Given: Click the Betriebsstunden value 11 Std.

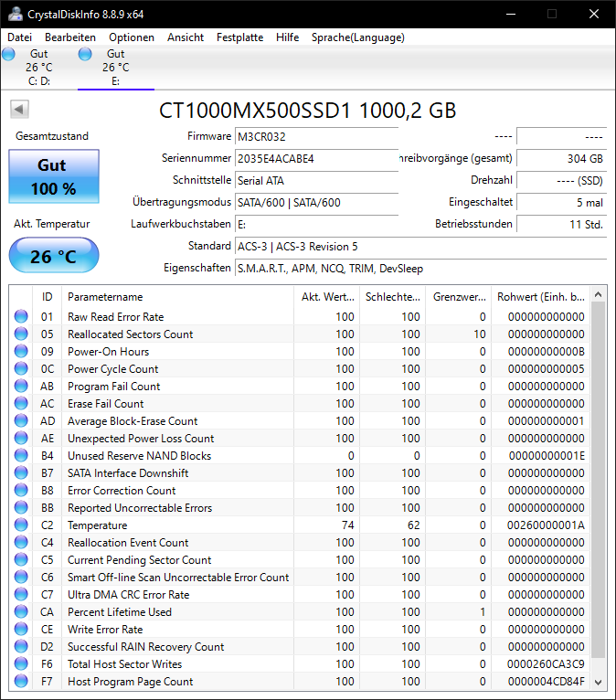Looking at the screenshot, I should pyautogui.click(x=561, y=224).
